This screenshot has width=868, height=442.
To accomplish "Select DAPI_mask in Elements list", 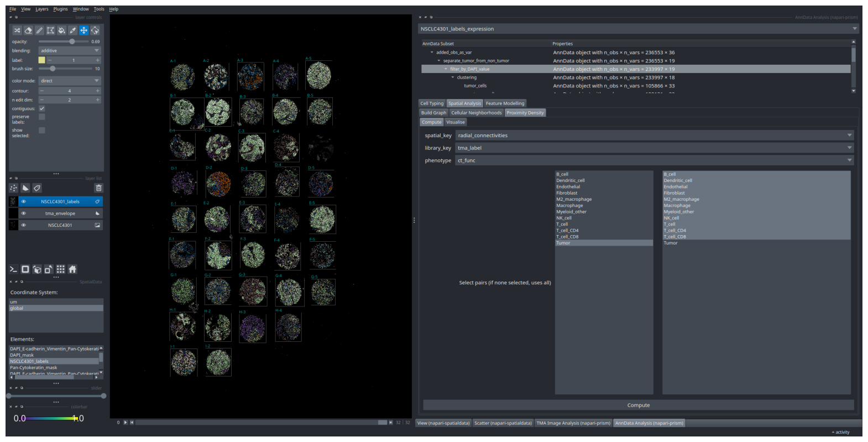I will click(x=54, y=355).
